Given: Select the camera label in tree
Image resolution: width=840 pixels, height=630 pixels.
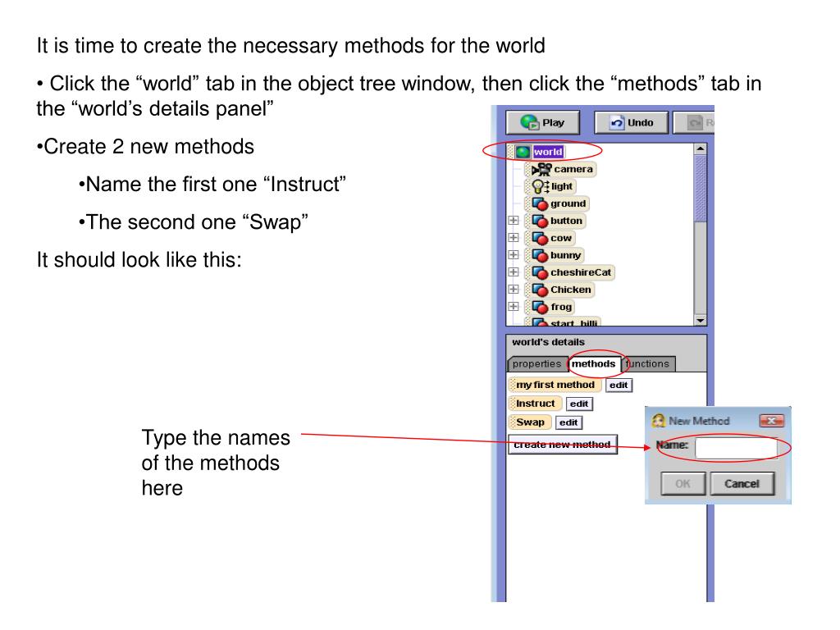Looking at the screenshot, I should click(x=573, y=169).
